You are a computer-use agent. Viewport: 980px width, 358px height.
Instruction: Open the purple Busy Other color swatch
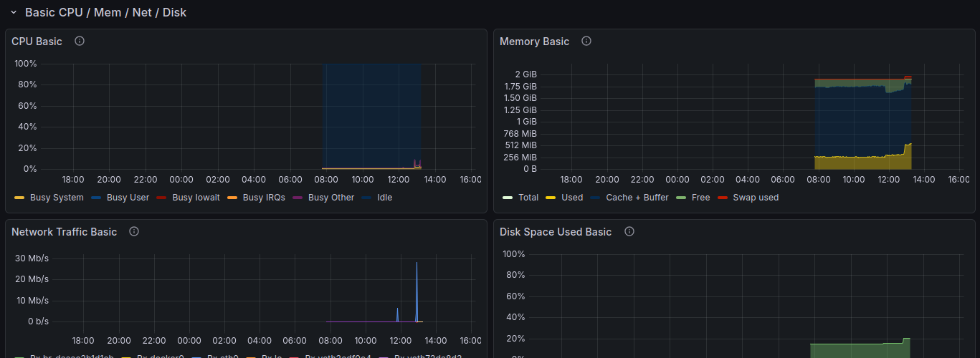point(298,198)
